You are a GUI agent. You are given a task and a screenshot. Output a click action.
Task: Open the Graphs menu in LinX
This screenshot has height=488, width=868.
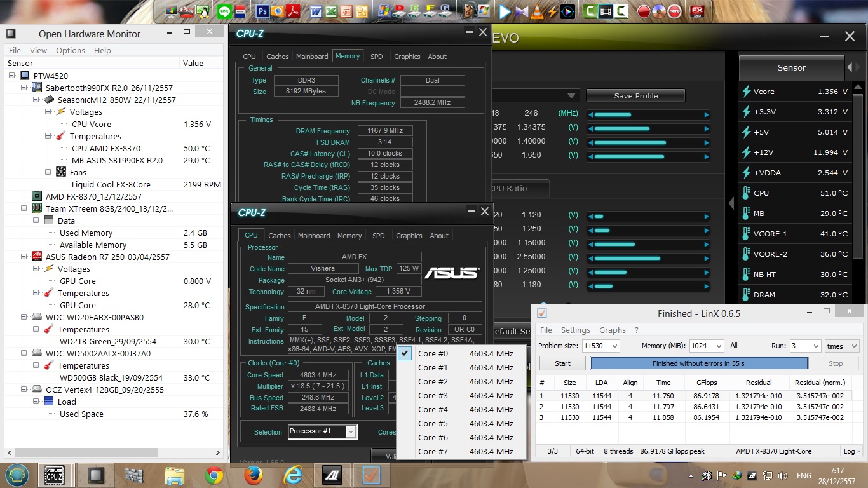click(x=613, y=330)
